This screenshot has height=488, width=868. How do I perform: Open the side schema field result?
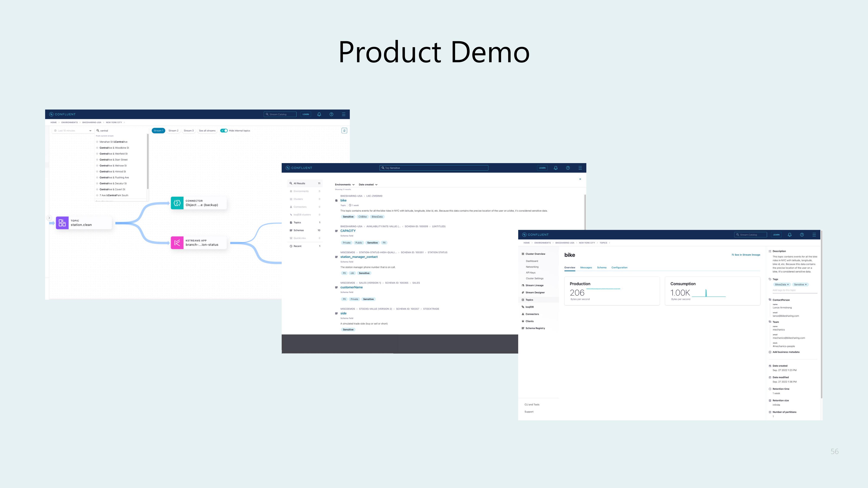point(343,313)
